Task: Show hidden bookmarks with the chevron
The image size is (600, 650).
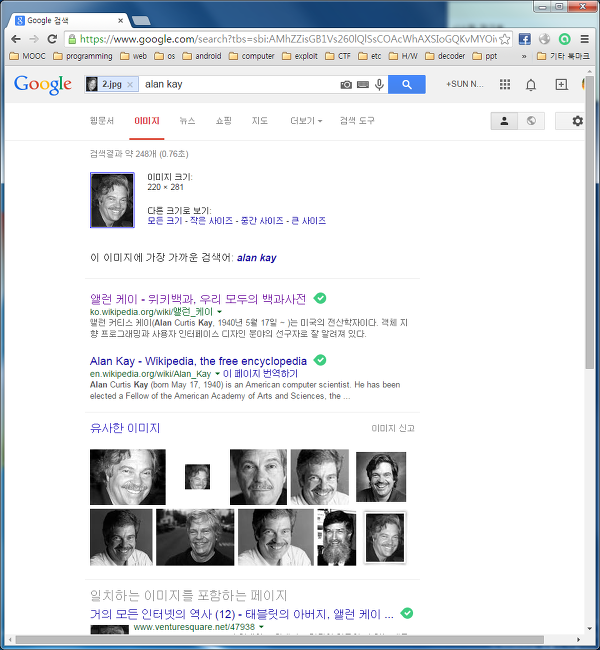Action: tap(524, 56)
